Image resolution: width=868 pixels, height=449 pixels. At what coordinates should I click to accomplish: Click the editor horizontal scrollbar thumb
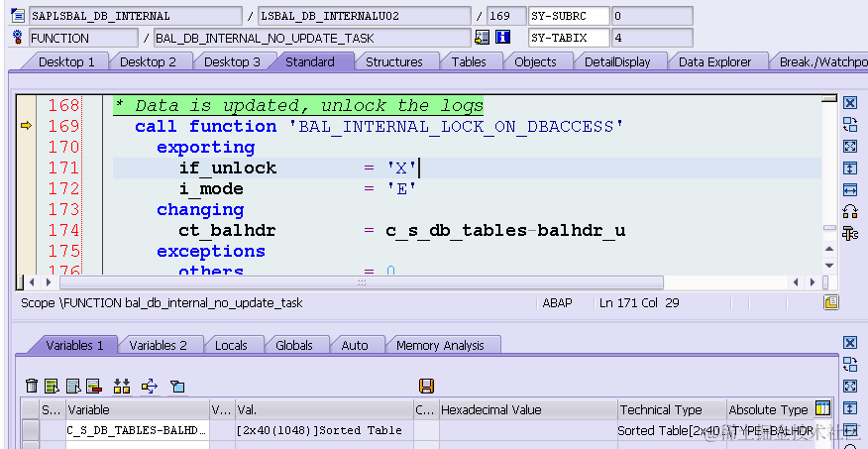(362, 282)
